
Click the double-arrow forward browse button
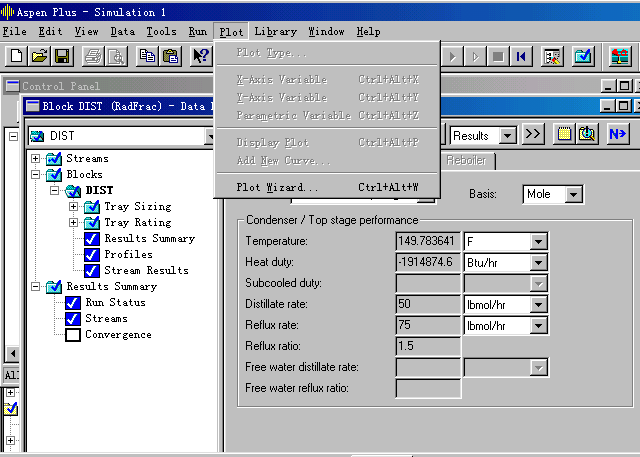[533, 134]
